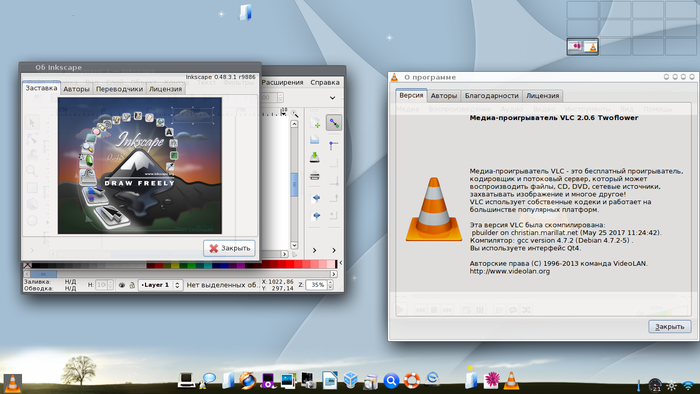Click Inkscape's print document icon
700x394 pixels.
[x=315, y=176]
